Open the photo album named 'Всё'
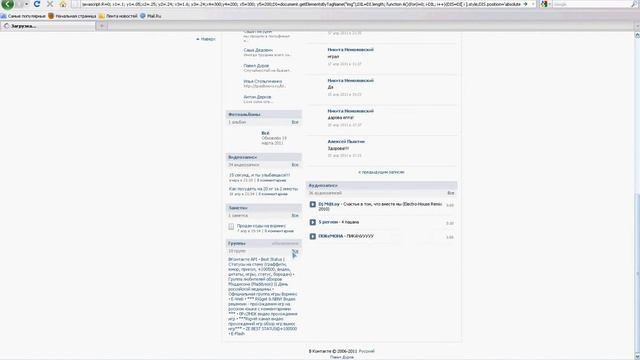Screen dimensions: 640x360 tap(265, 133)
